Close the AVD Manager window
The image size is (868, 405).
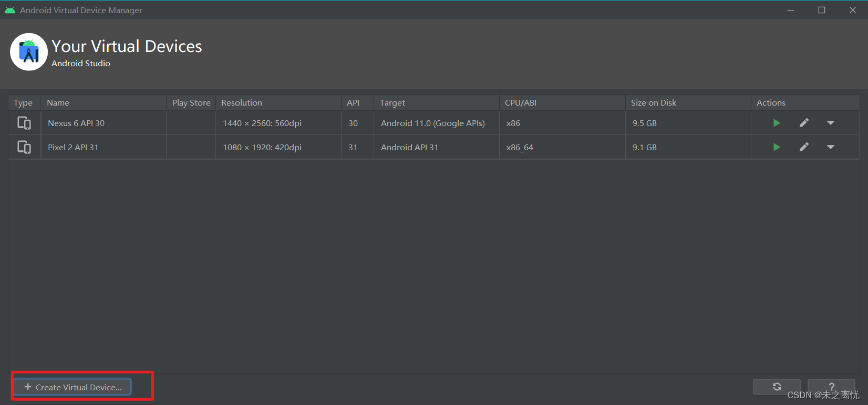(853, 10)
